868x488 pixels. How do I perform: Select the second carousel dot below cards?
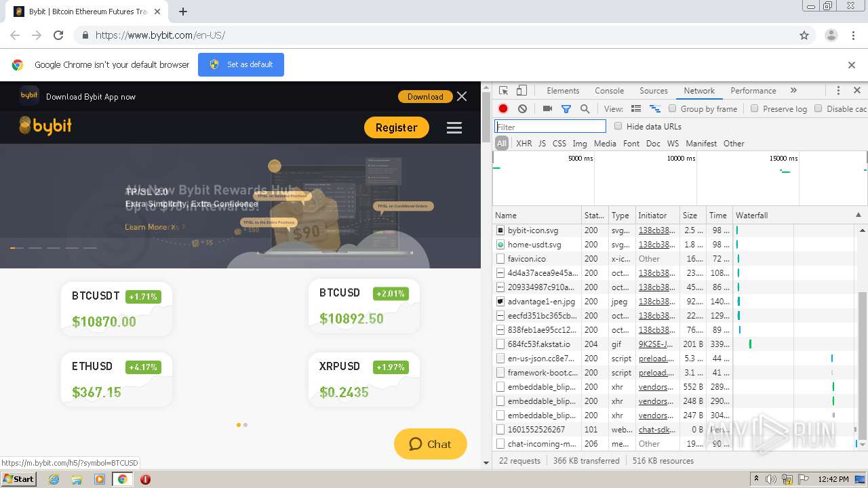245,425
